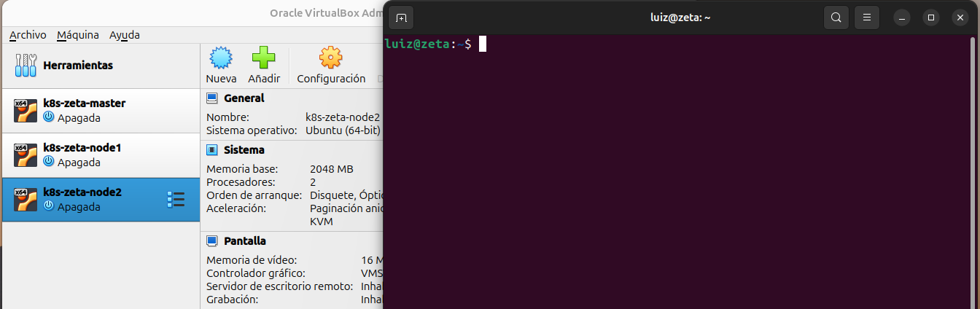This screenshot has height=309, width=980.
Task: Open the Archivo menu
Action: pos(28,35)
